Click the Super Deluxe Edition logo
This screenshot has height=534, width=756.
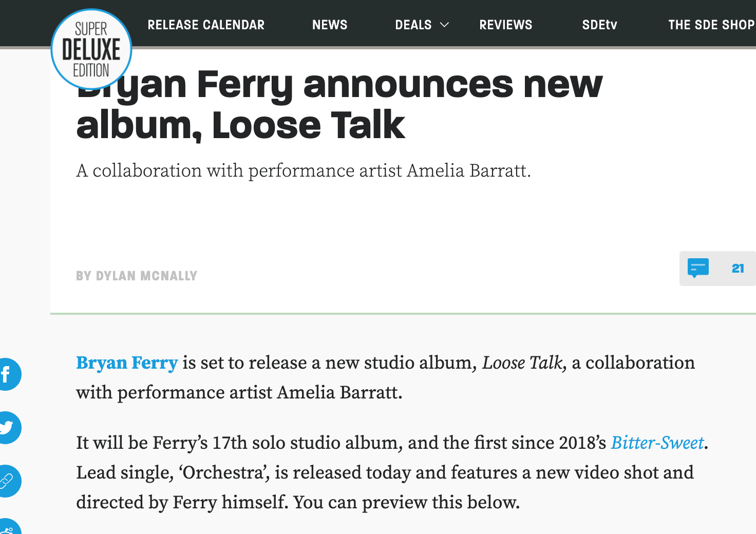pyautogui.click(x=91, y=50)
